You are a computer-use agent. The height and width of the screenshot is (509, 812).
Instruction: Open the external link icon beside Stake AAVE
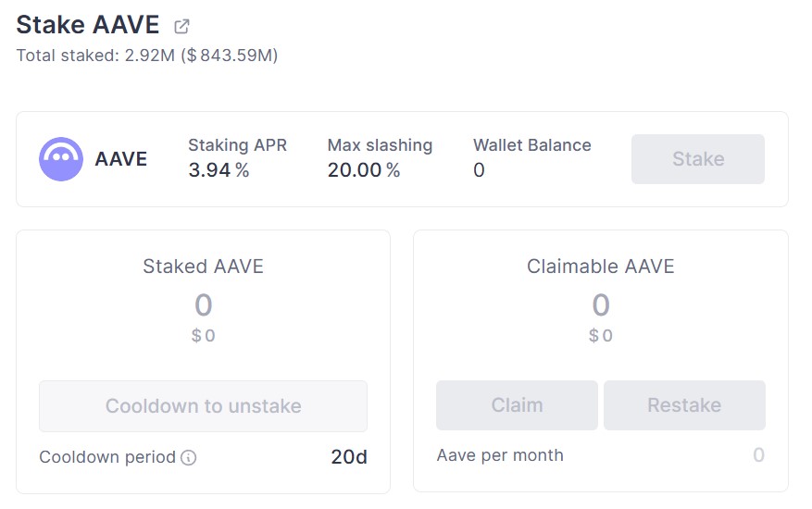[x=182, y=26]
